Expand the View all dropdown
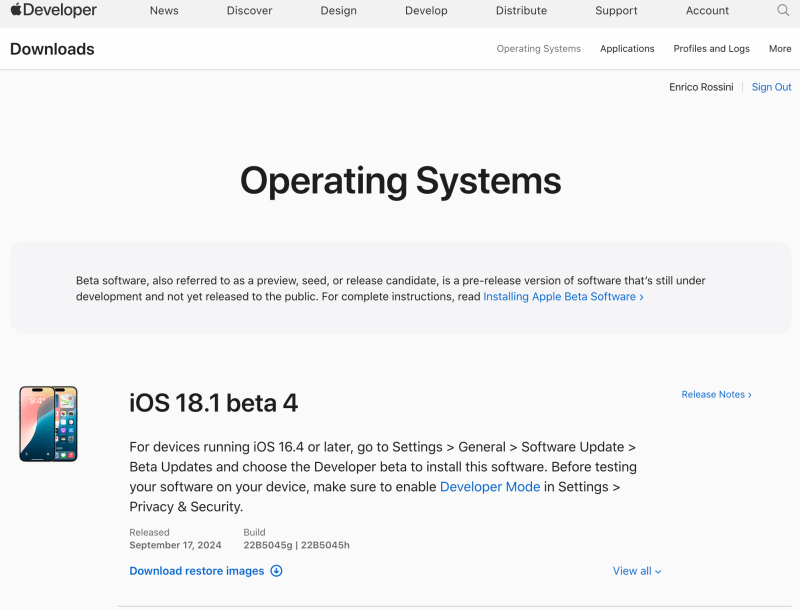This screenshot has width=800, height=609. tap(637, 571)
